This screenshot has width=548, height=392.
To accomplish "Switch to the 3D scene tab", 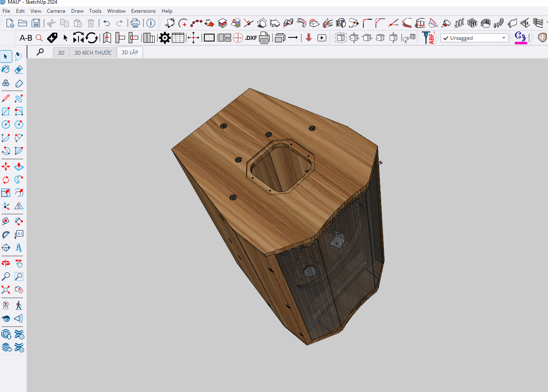I will pyautogui.click(x=61, y=53).
